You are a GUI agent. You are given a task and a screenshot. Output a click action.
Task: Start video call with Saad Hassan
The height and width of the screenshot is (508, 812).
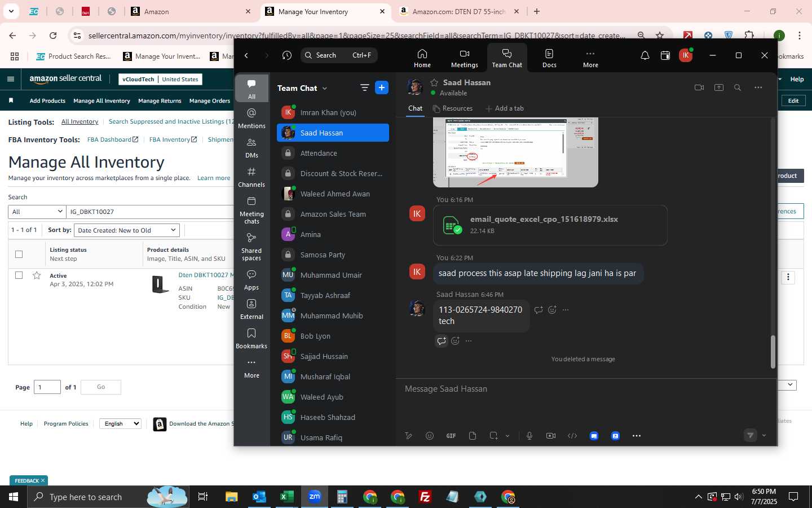click(x=699, y=87)
